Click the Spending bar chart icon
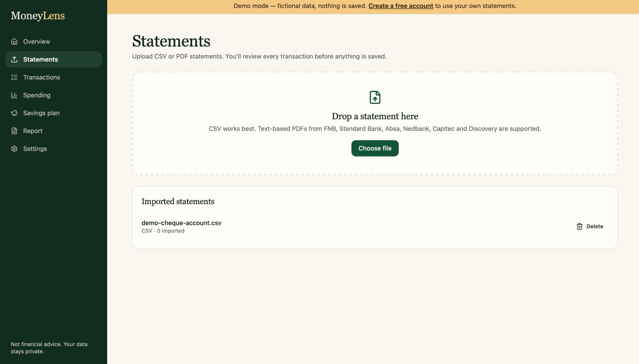The width and height of the screenshot is (639, 364). pyautogui.click(x=14, y=95)
